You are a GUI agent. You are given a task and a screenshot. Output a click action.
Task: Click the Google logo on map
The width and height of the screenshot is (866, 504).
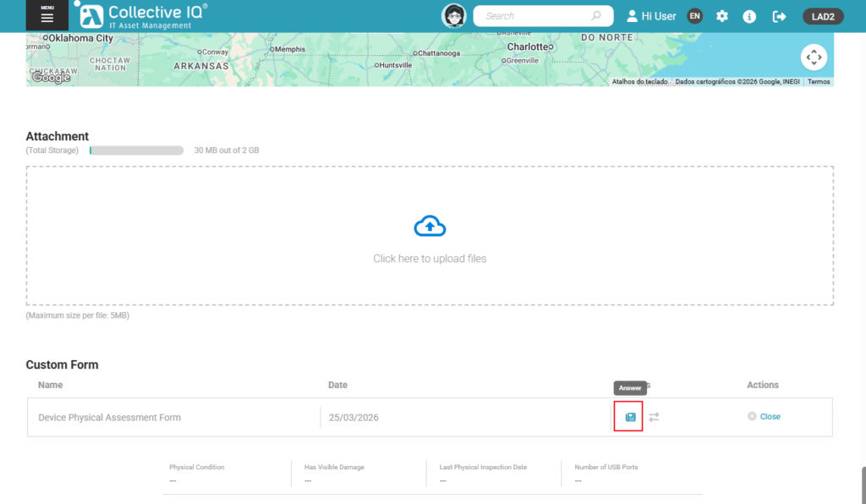pos(51,78)
